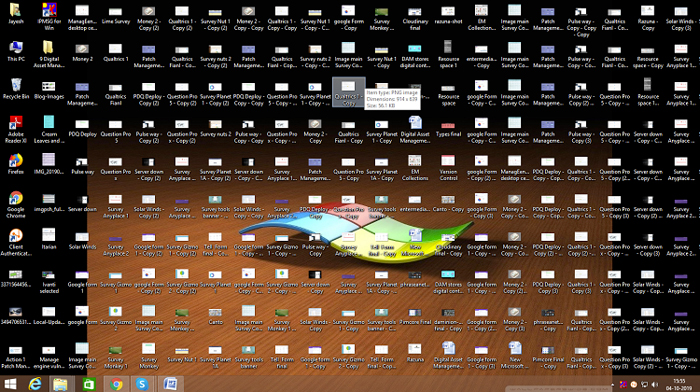Viewport: 700px width, 392px height.
Task: Select the 3494706531... image file
Action: [x=16, y=315]
